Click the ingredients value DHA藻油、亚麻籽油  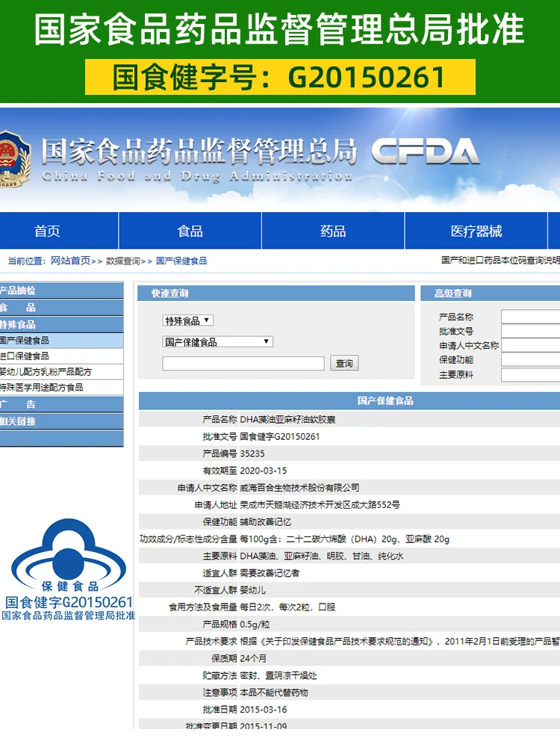tap(322, 557)
